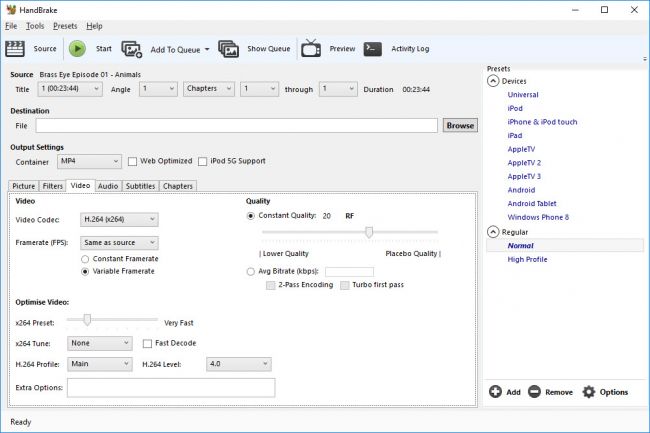Open the Show Queue icon
Screen dimensions: 650x433
229,48
